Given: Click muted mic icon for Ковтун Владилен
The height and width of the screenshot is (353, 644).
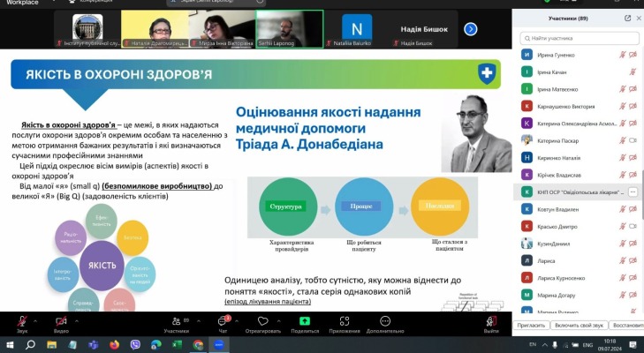Looking at the screenshot, I should click(x=623, y=209).
